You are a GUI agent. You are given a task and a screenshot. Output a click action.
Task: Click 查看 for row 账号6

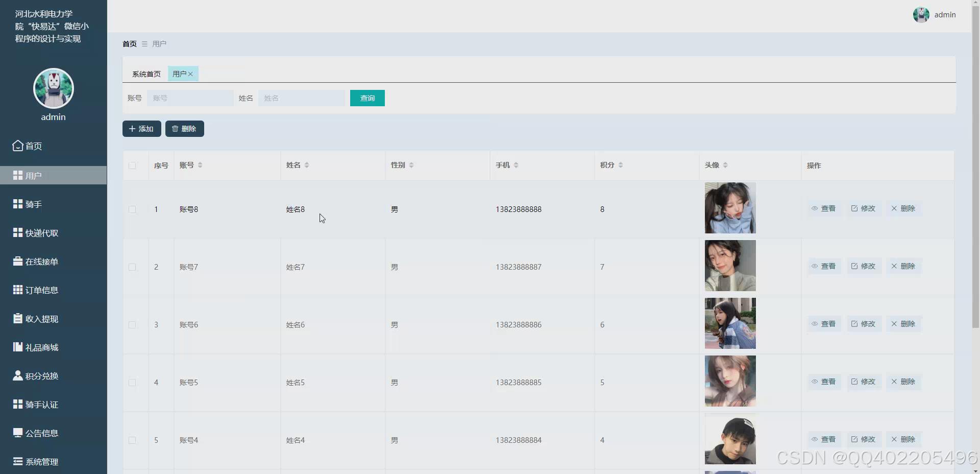(x=824, y=324)
